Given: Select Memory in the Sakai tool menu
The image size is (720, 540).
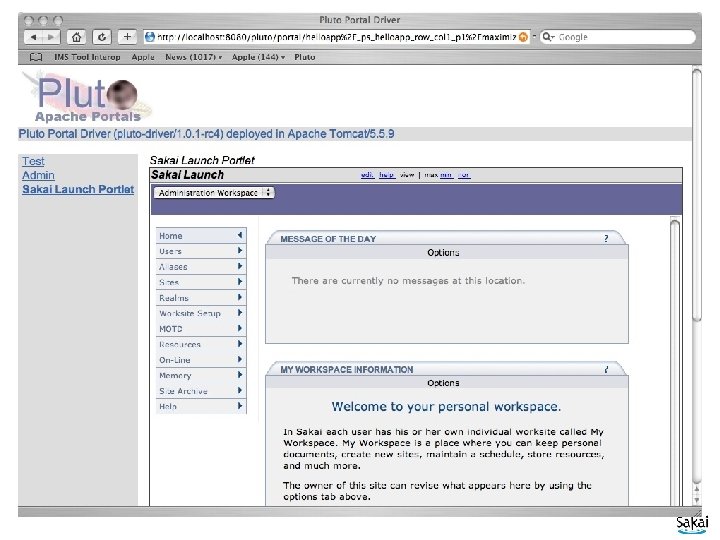Looking at the screenshot, I should [201, 375].
